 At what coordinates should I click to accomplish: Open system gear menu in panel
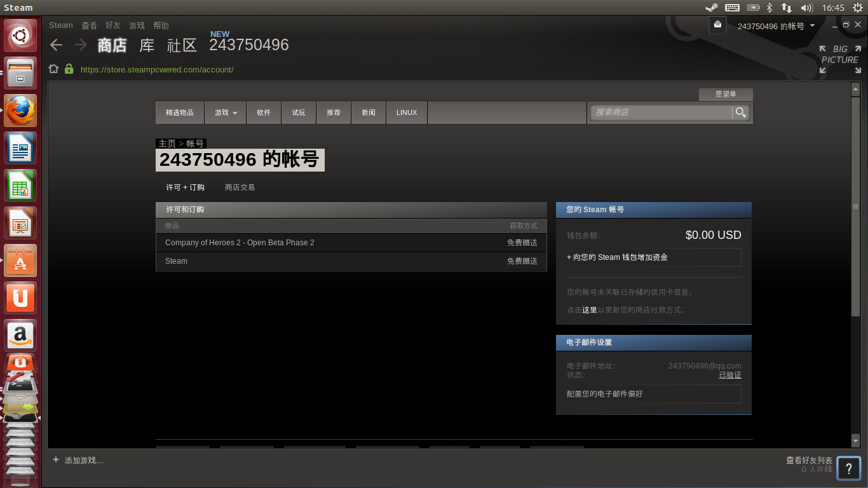point(858,8)
